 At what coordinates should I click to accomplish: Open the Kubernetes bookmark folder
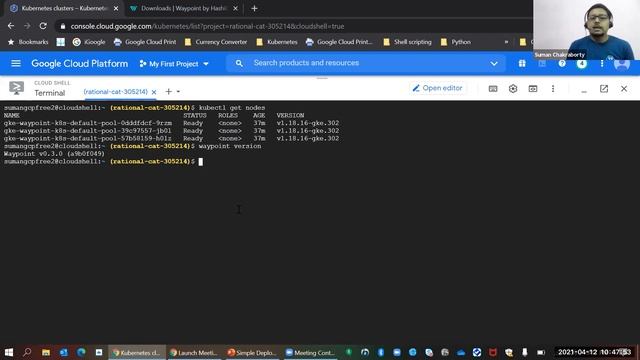[x=277, y=42]
